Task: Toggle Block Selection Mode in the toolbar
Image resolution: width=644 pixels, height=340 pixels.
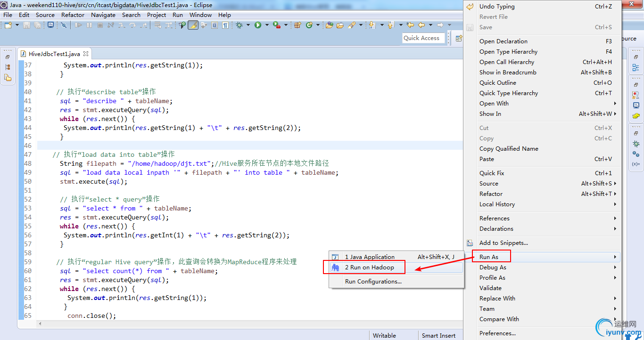Action: [x=215, y=25]
